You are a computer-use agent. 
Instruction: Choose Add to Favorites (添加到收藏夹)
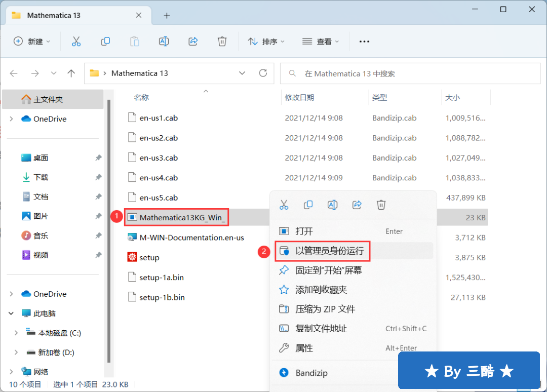(354, 290)
